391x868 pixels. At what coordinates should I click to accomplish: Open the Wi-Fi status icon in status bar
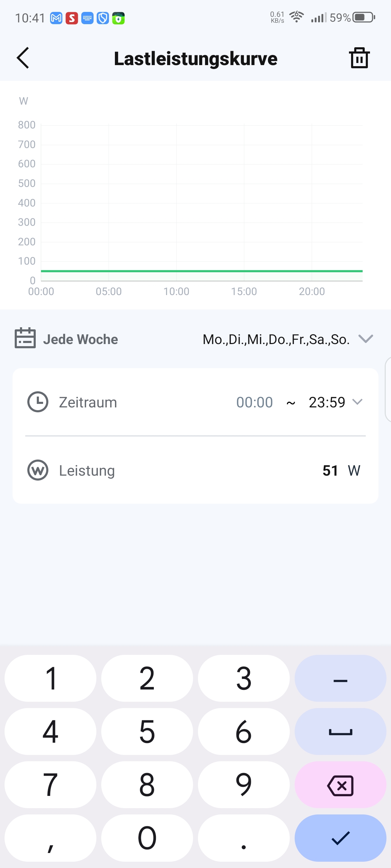pos(296,17)
